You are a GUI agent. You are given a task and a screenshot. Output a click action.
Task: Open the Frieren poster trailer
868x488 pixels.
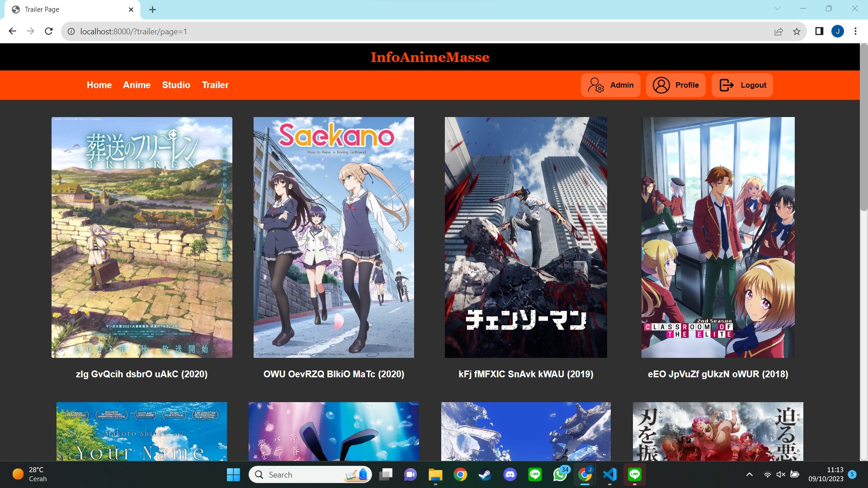coord(142,237)
